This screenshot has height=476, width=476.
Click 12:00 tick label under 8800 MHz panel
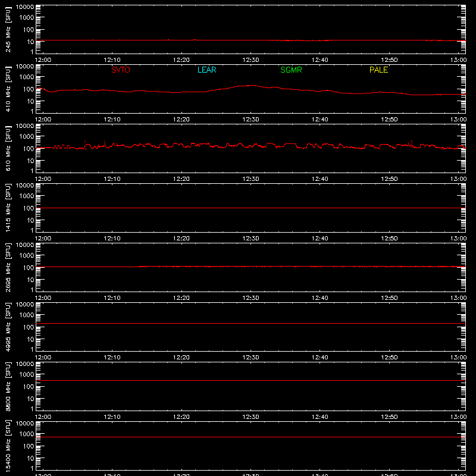tap(43, 417)
